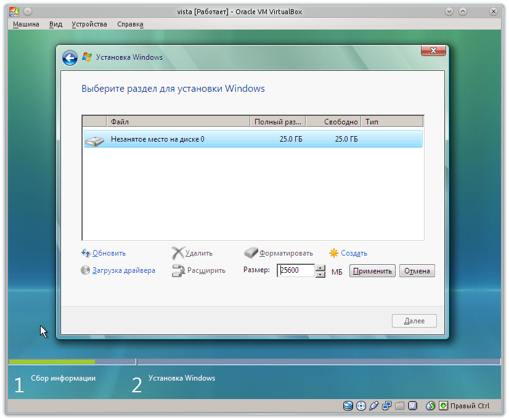Click the hard disk status icon in status bar
The width and height of the screenshot is (509, 420).
click(348, 406)
